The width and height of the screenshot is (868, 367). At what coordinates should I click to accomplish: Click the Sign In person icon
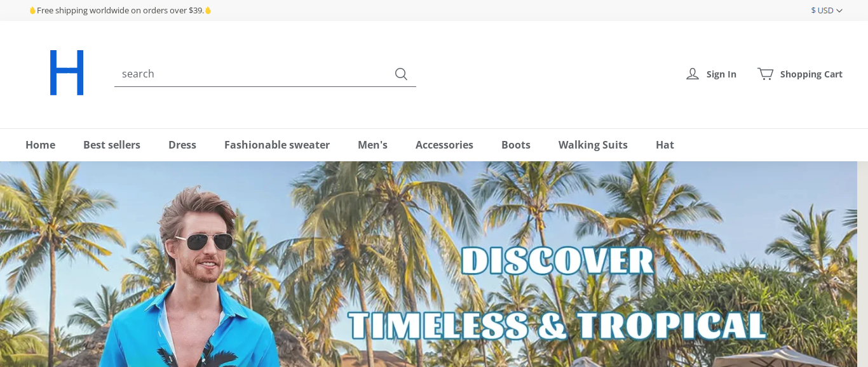pos(693,74)
